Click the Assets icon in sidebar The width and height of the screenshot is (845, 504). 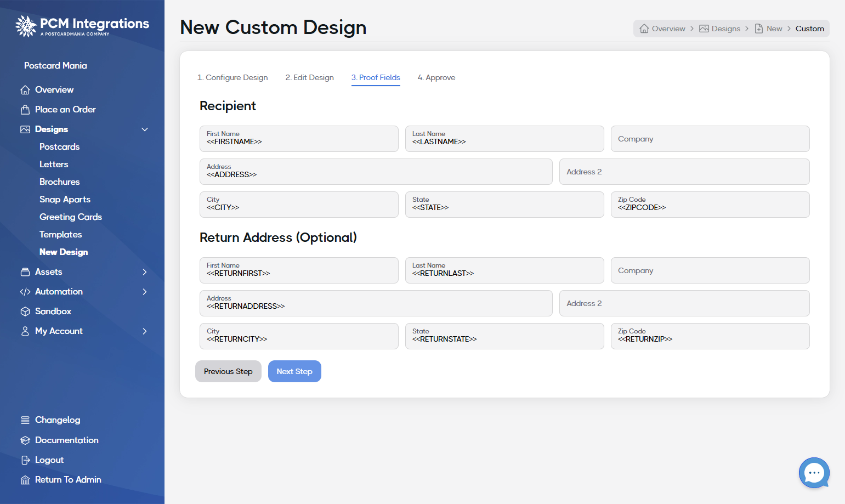tap(25, 272)
